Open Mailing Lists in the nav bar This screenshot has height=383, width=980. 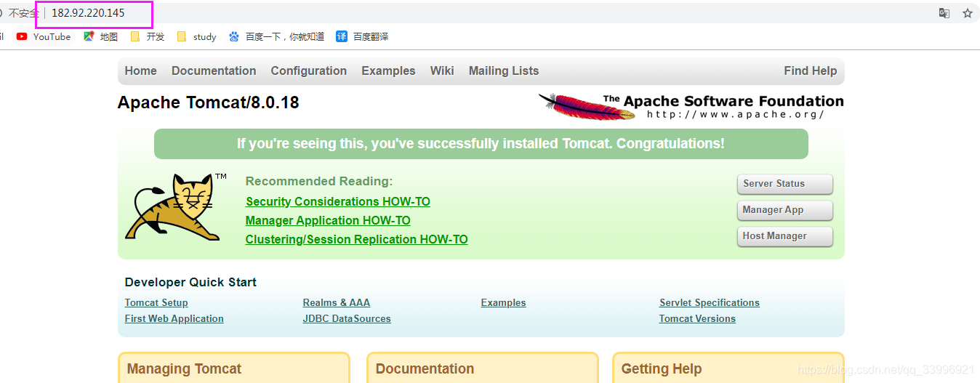(x=504, y=70)
